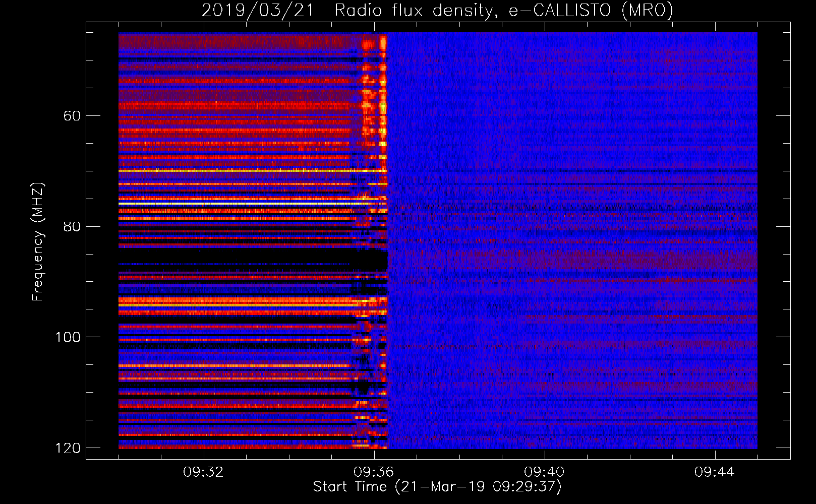Click the '09:36' time tick label
The height and width of the screenshot is (504, 816).
pyautogui.click(x=374, y=472)
